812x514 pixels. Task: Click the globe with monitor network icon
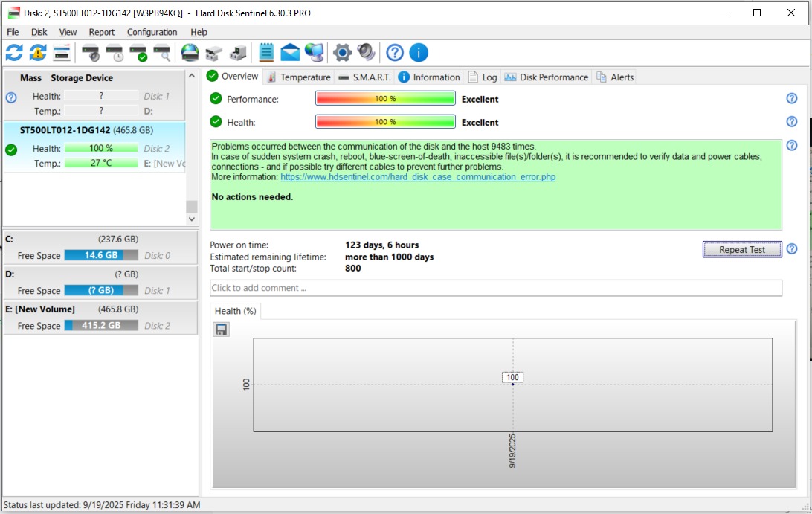(x=315, y=52)
